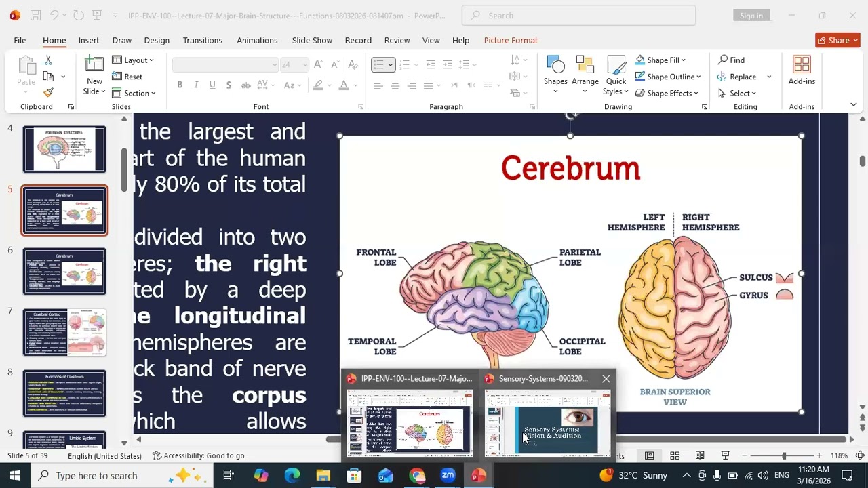The image size is (868, 488).
Task: Switch to Slide Sorter view
Action: (x=675, y=455)
